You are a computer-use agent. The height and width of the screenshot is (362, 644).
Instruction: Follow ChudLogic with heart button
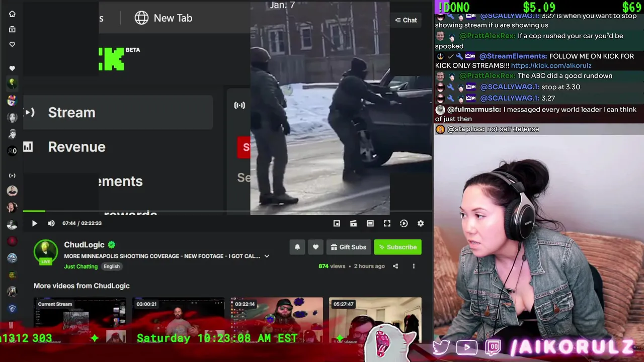click(315, 247)
